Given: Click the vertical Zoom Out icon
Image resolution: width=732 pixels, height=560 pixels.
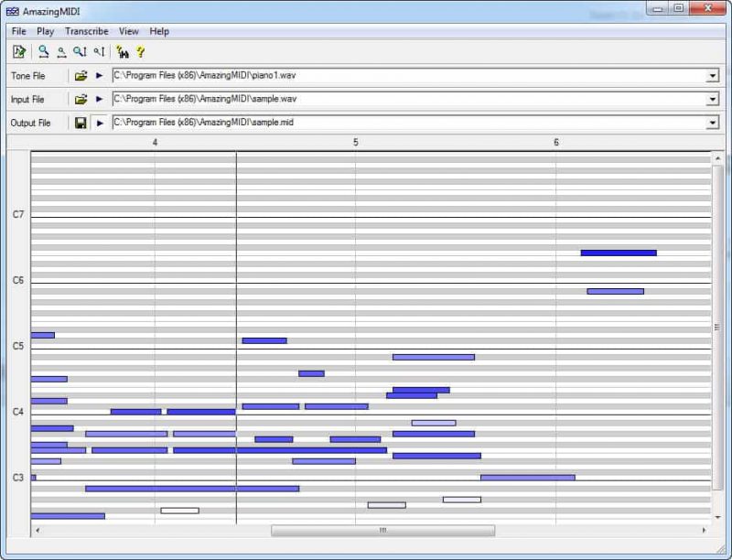Looking at the screenshot, I should (x=97, y=52).
